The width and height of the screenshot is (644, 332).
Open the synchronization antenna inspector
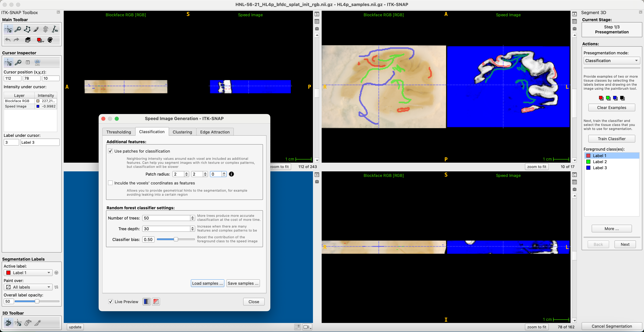coord(38,63)
